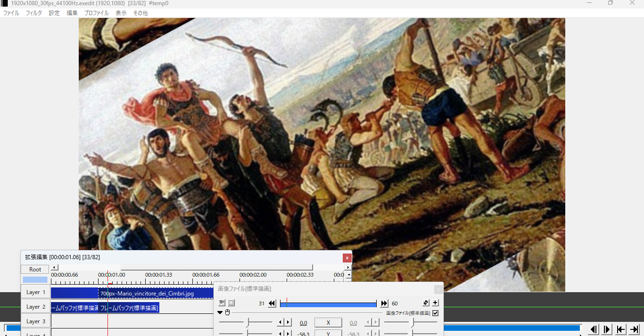The width and height of the screenshot is (644, 336).
Task: Toggle the Layer 1 header button
Action: click(x=36, y=292)
